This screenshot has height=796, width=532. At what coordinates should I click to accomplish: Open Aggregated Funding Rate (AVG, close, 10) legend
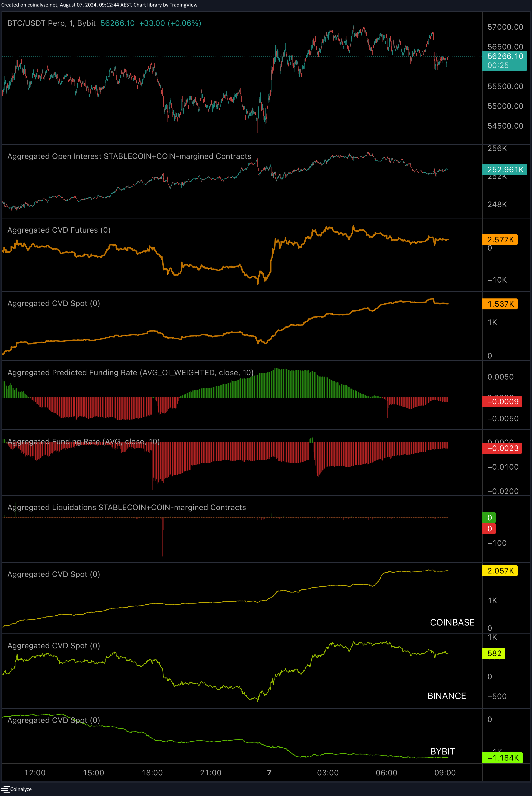click(x=84, y=441)
